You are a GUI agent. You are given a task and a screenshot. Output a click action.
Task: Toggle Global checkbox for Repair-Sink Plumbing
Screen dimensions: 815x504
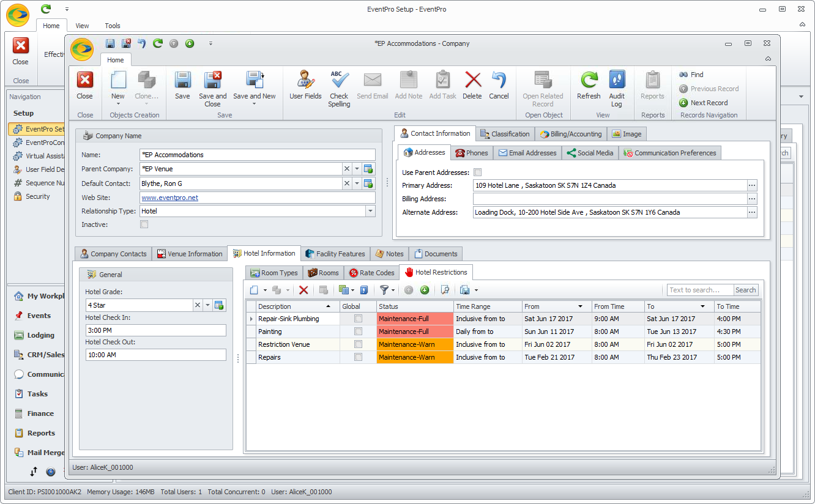pos(359,319)
